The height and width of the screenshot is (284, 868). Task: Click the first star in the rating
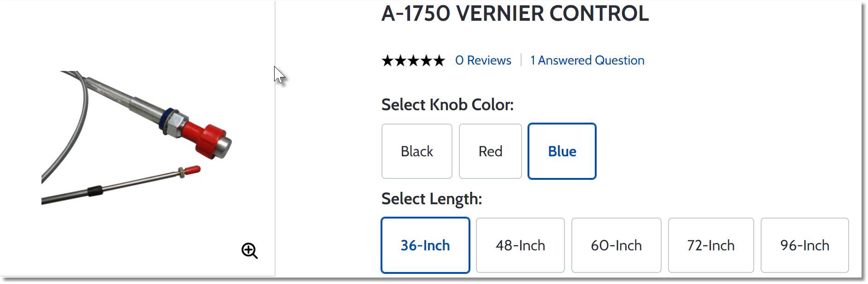pos(388,60)
